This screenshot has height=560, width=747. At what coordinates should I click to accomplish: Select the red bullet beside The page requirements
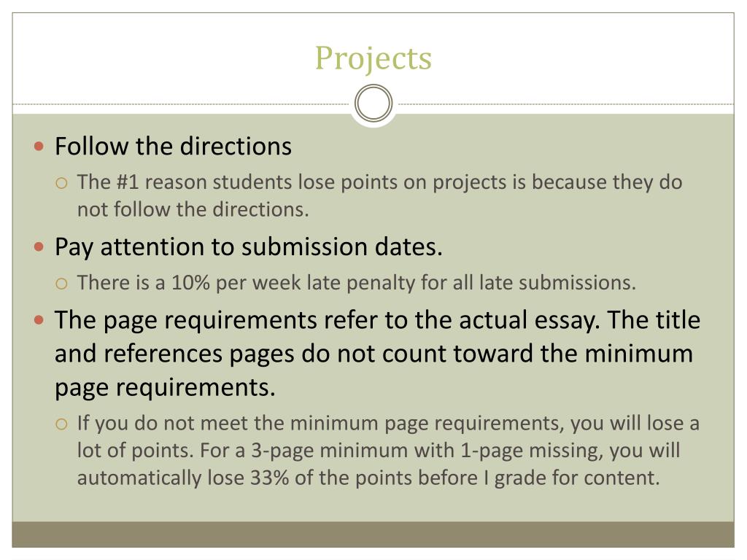tap(39, 320)
